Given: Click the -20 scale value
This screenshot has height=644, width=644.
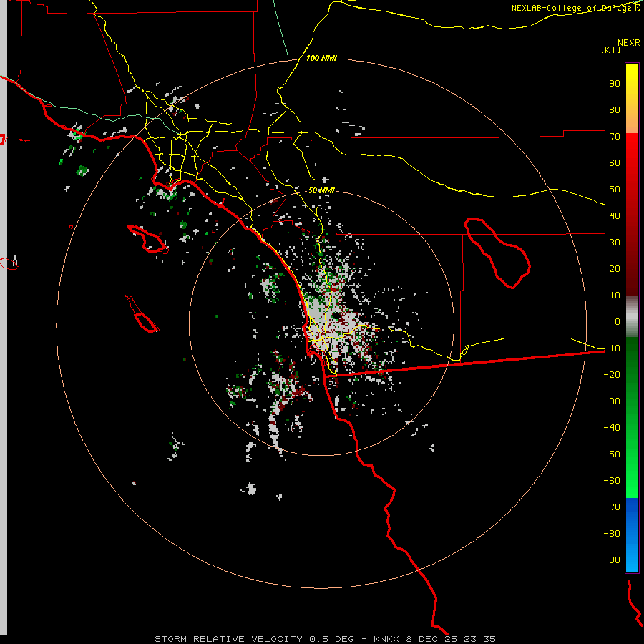Looking at the screenshot, I should pos(612,375).
